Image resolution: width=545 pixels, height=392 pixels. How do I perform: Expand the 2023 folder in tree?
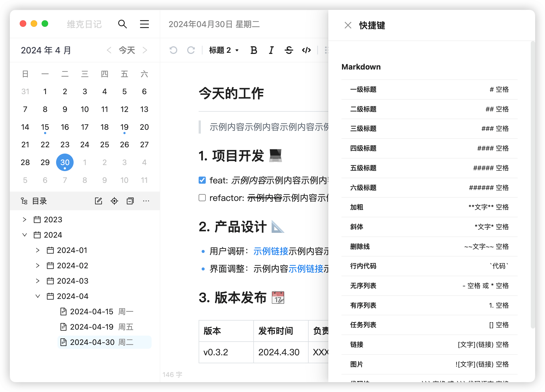click(25, 220)
